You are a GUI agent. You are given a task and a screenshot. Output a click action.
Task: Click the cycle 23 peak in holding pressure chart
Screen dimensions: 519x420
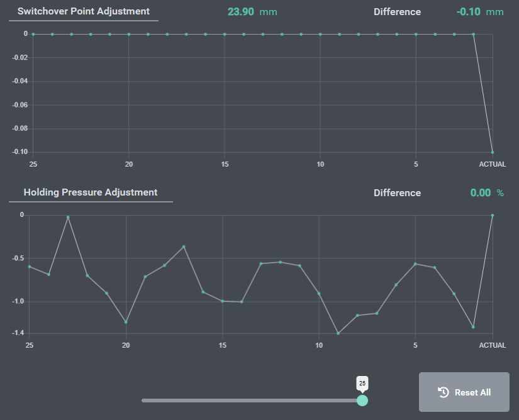[x=68, y=217]
